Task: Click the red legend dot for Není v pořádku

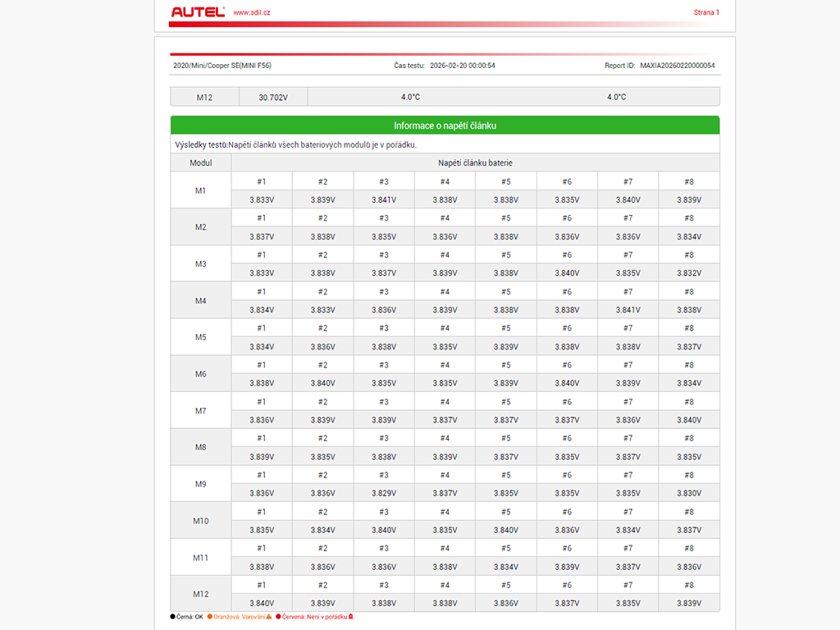Action: pyautogui.click(x=279, y=616)
